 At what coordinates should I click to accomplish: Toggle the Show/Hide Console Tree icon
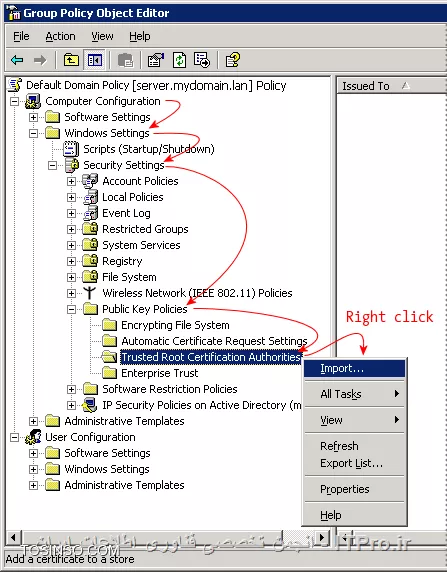click(x=95, y=60)
